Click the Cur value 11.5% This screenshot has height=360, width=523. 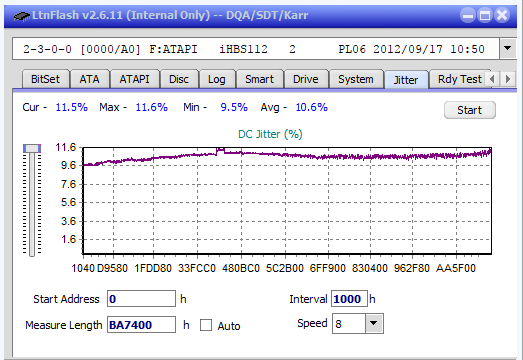coord(71,107)
